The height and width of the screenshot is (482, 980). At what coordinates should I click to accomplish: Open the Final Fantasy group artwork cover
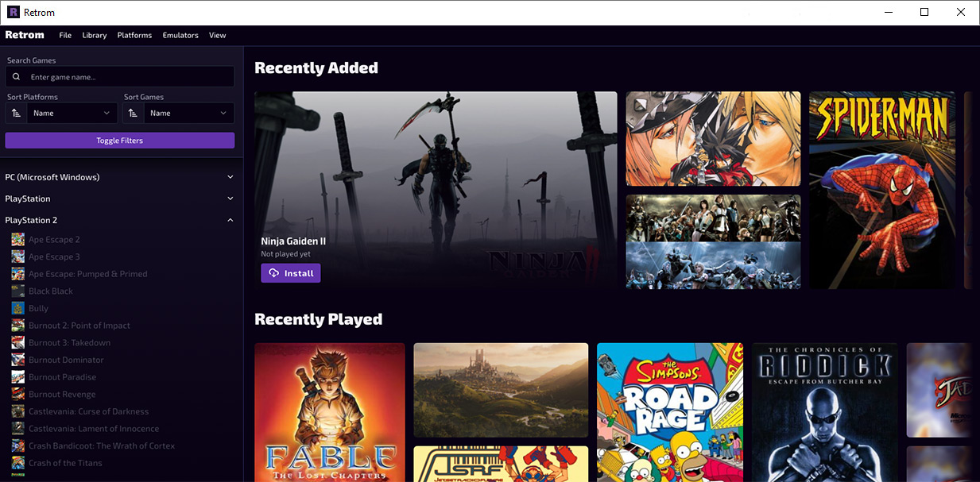coord(713,241)
